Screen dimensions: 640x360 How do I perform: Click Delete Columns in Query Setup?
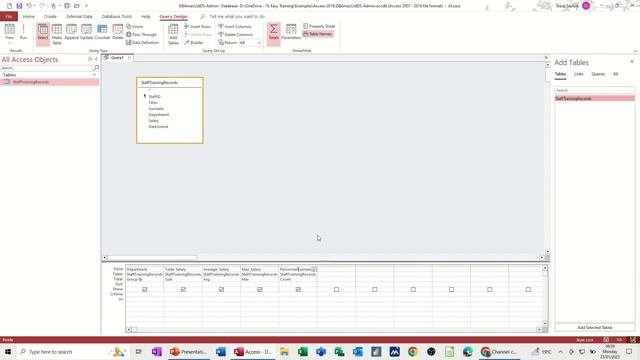coord(236,35)
